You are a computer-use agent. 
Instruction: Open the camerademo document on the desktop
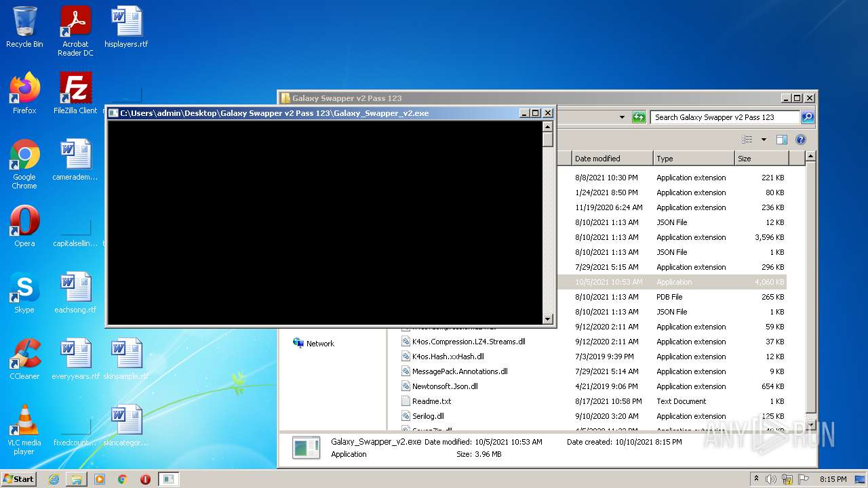click(x=75, y=160)
